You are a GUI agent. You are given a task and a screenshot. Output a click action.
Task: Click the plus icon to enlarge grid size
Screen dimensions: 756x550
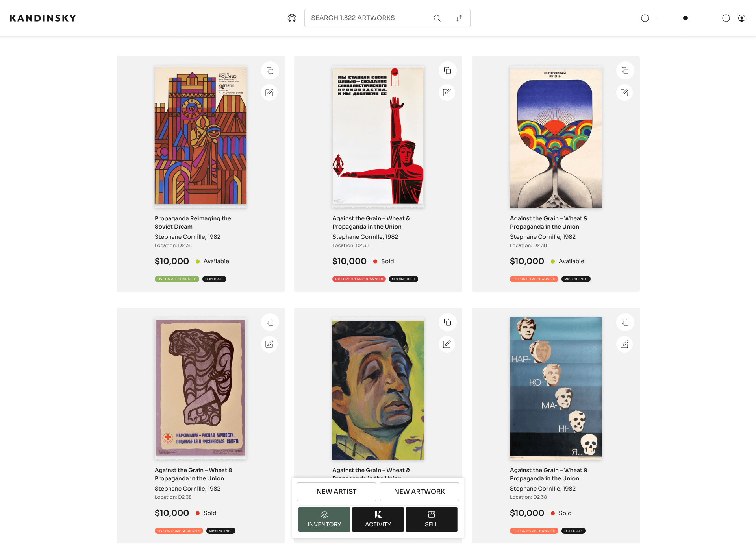click(726, 18)
